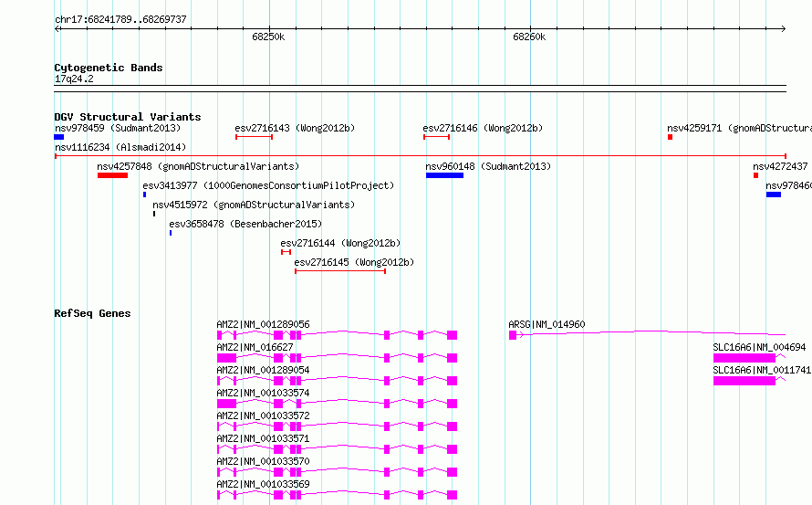This screenshot has width=812, height=505.
Task: Click the Cytogenetic Bands track title
Action: [x=109, y=68]
